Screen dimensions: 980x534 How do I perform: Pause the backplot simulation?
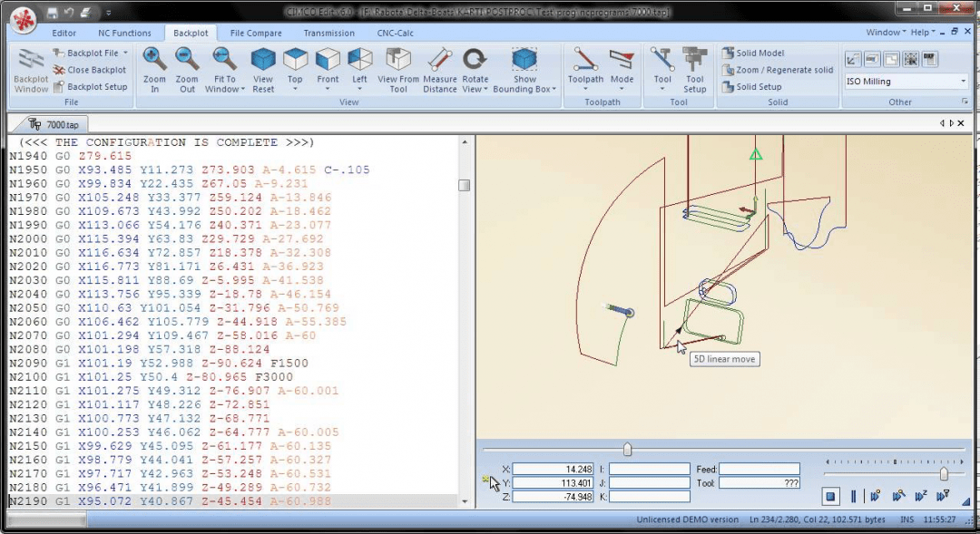[853, 496]
